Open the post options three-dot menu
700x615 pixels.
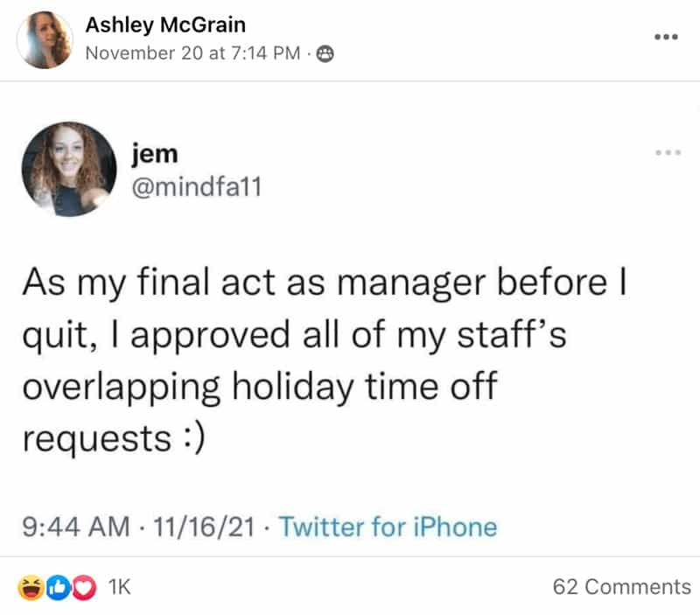click(667, 38)
